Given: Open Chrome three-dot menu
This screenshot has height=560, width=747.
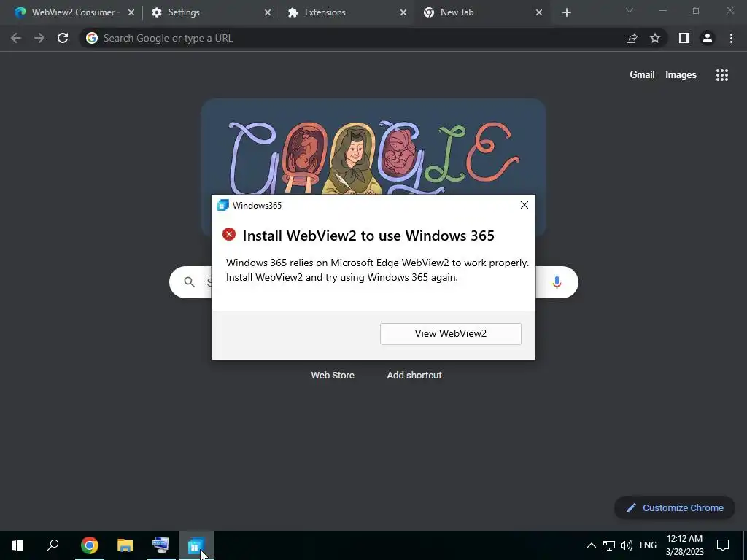Looking at the screenshot, I should tap(731, 38).
